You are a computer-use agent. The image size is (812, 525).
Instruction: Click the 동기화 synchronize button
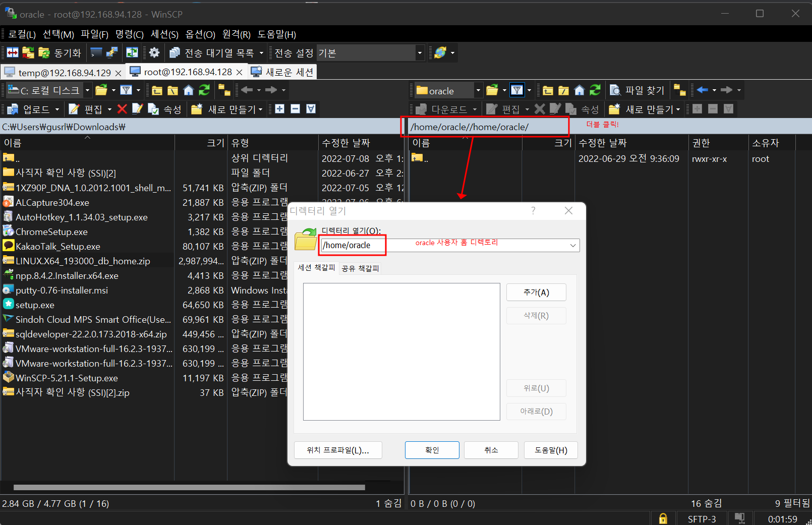[60, 52]
